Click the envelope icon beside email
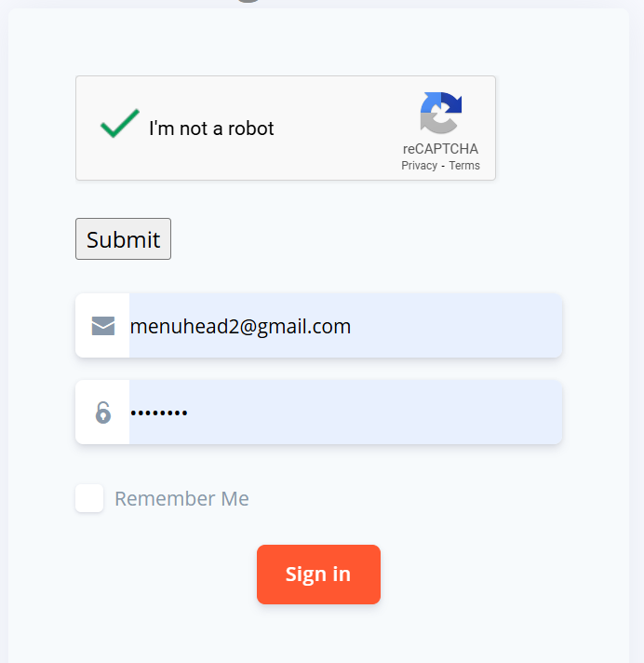This screenshot has height=663, width=644. click(103, 326)
